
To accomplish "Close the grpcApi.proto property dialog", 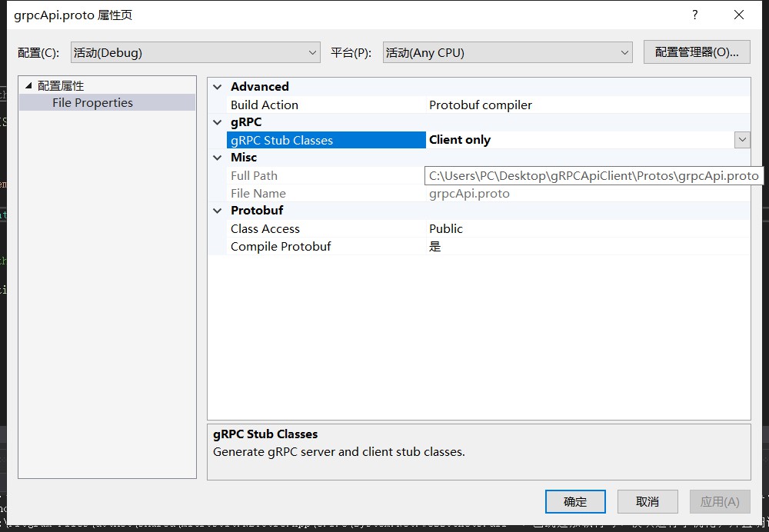I will (x=739, y=15).
